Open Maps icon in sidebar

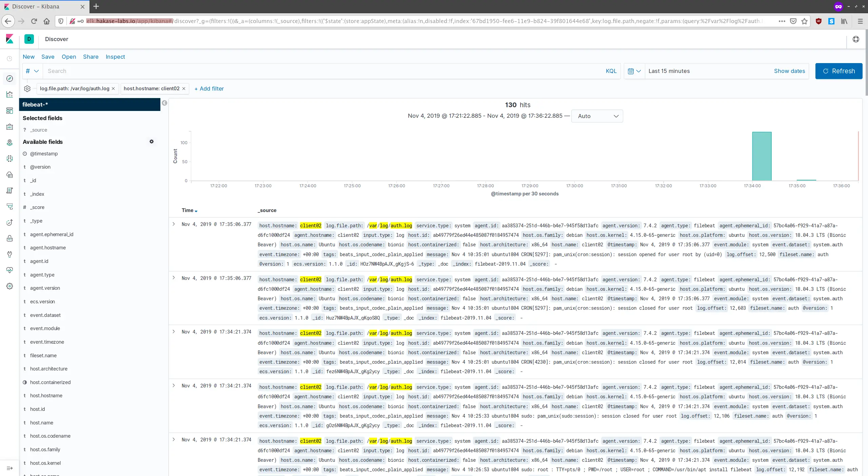(x=9, y=142)
